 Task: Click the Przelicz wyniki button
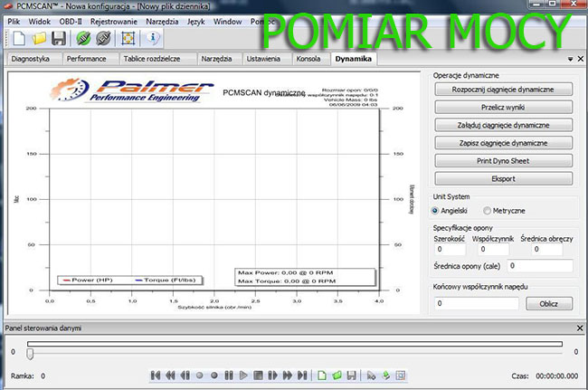503,108
